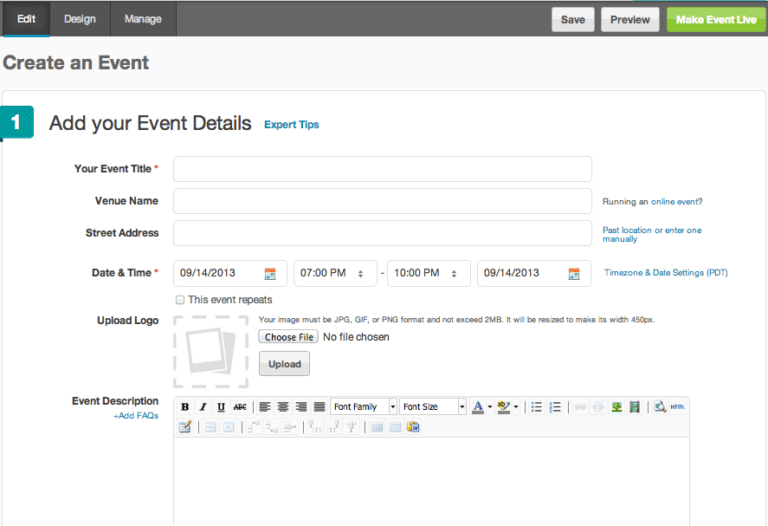Viewport: 768px width, 526px height.
Task: Open the text color picker
Action: pyautogui.click(x=479, y=407)
